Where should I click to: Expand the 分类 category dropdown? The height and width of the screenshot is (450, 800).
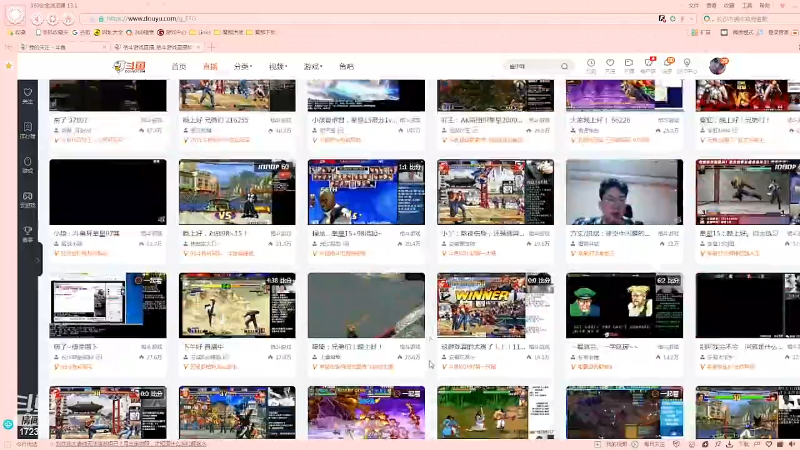(242, 66)
